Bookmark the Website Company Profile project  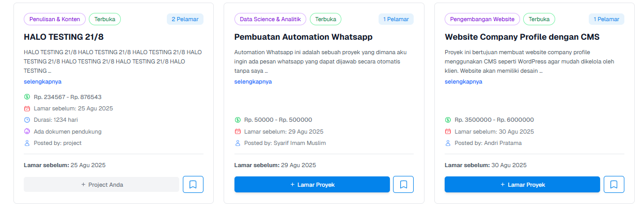pyautogui.click(x=614, y=184)
